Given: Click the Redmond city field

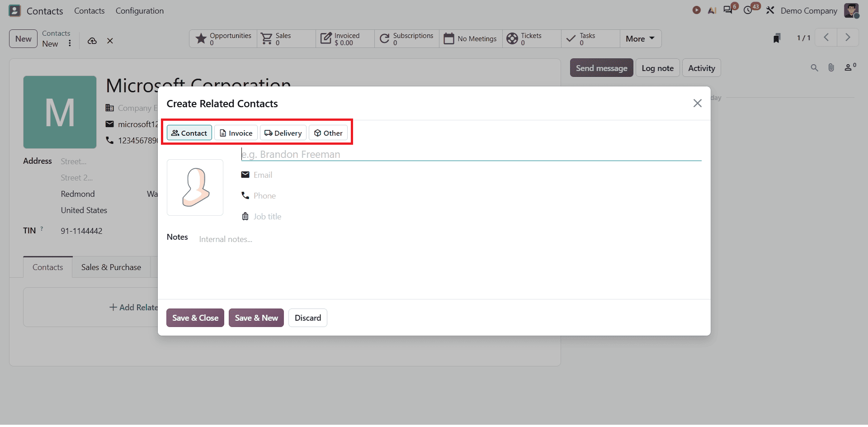Looking at the screenshot, I should [78, 194].
